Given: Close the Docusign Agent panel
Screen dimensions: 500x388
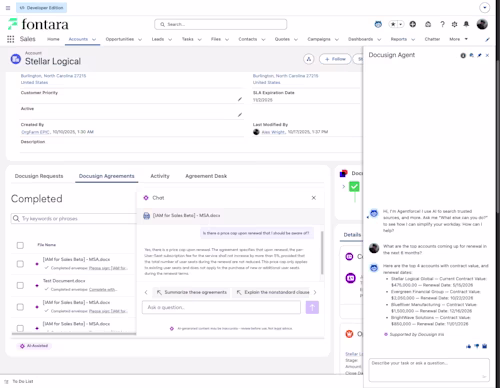Looking at the screenshot, I should (487, 55).
